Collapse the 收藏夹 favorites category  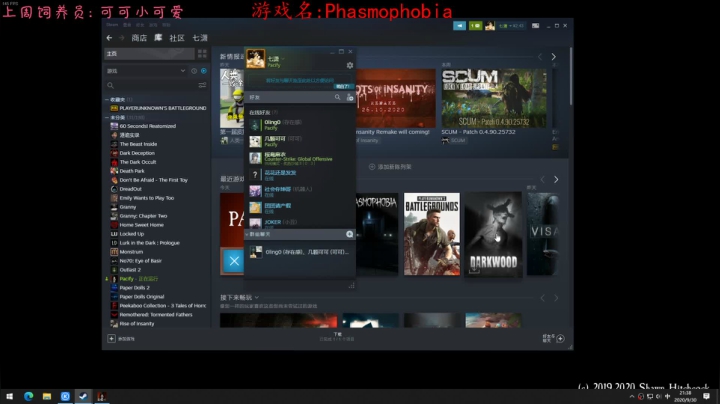coord(107,99)
